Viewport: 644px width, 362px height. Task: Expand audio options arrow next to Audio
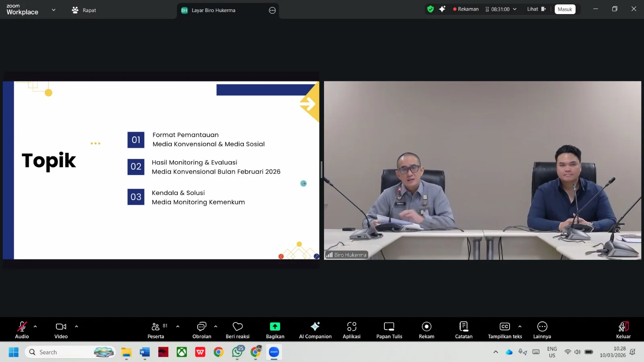click(x=35, y=327)
